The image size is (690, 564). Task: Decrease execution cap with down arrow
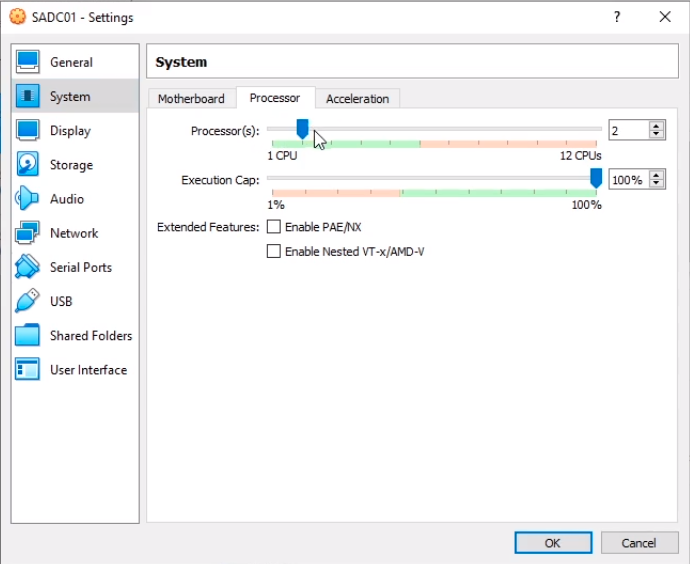[x=657, y=183]
